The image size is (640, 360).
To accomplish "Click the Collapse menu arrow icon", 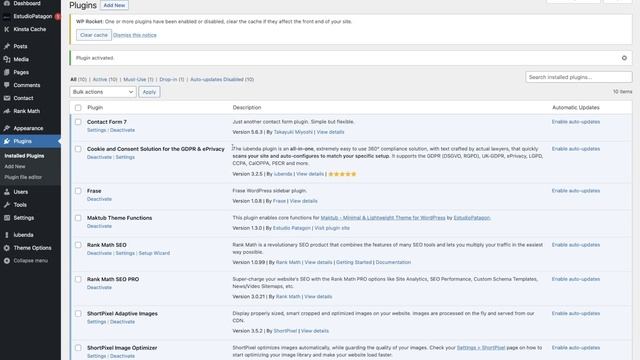I will [x=7, y=261].
